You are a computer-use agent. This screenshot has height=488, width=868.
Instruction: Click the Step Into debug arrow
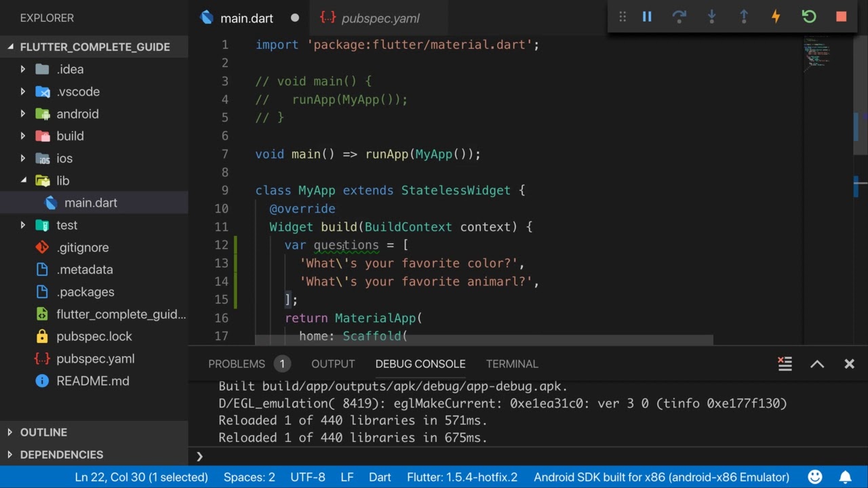(x=711, y=17)
